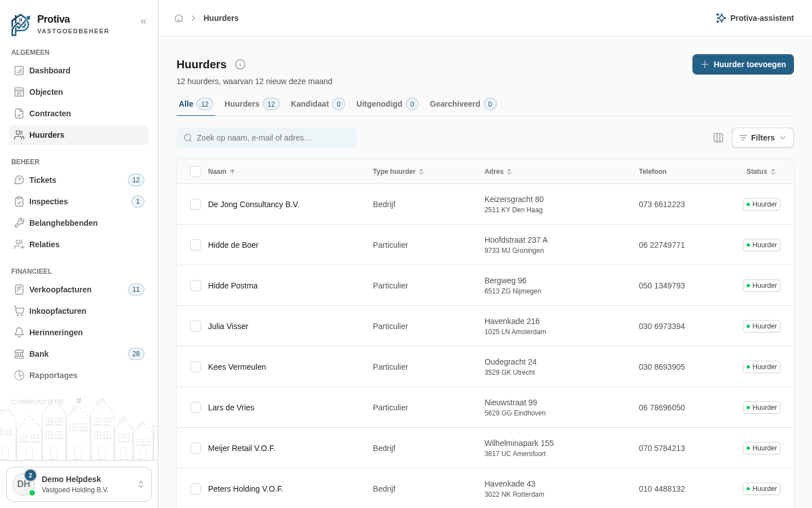Click the home breadcrumb icon
This screenshot has width=812, height=508.
[x=179, y=18]
